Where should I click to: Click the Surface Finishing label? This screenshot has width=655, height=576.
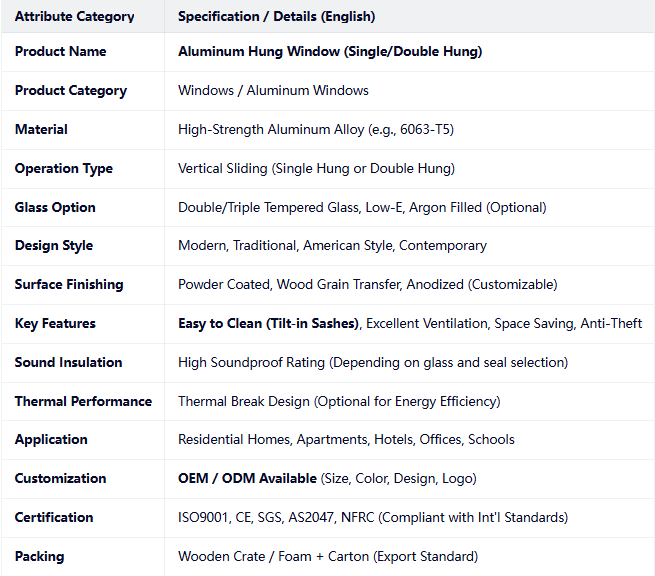(x=69, y=284)
